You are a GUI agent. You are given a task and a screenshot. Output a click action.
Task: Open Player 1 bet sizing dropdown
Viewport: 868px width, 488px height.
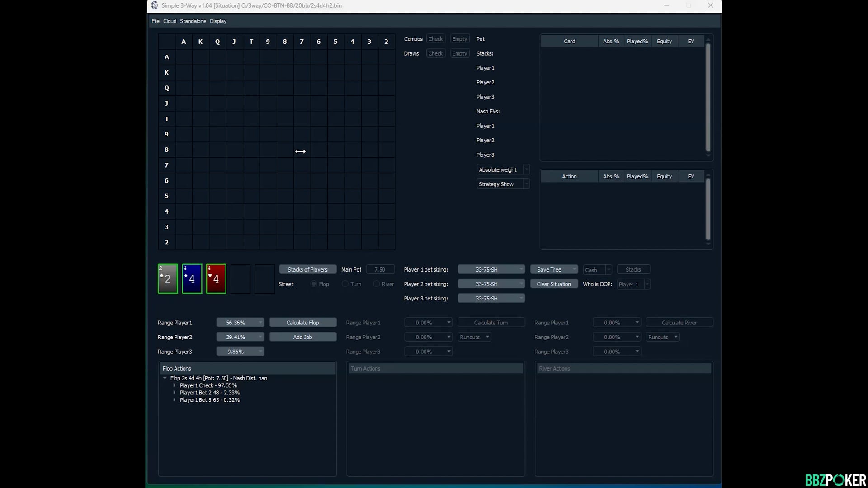click(491, 270)
